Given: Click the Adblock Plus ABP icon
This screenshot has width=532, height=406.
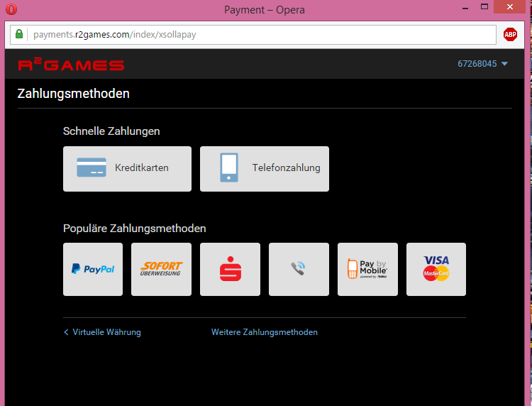Looking at the screenshot, I should point(510,34).
